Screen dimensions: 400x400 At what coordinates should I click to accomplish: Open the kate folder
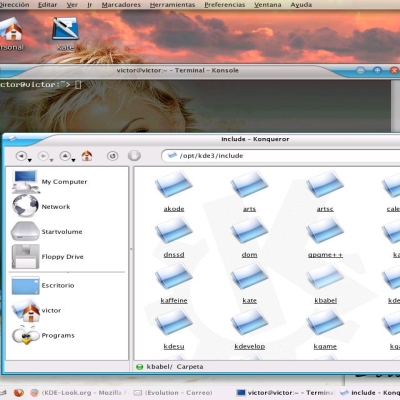click(249, 283)
